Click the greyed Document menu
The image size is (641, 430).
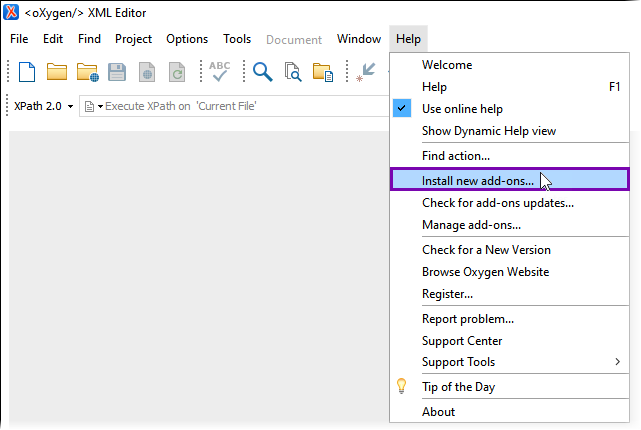click(x=294, y=40)
